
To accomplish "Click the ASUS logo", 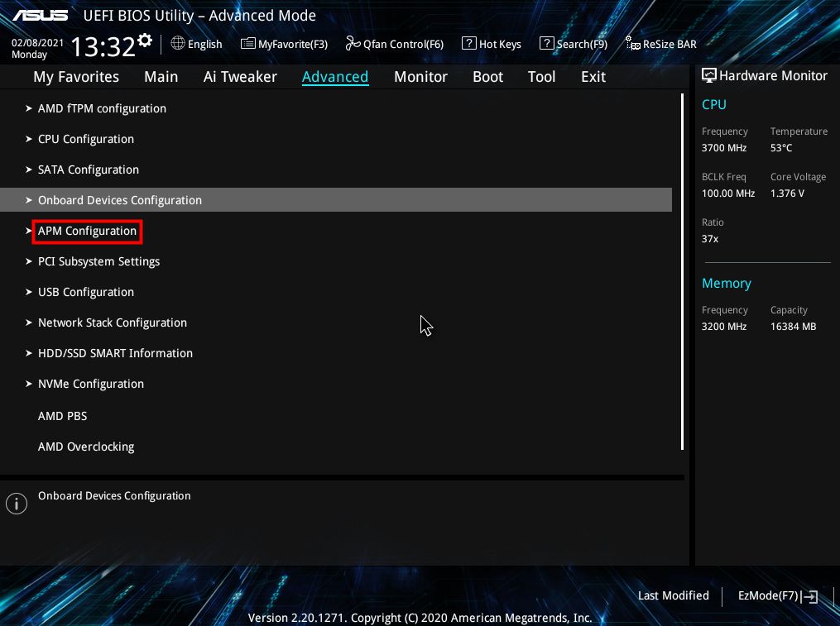I will pyautogui.click(x=41, y=15).
